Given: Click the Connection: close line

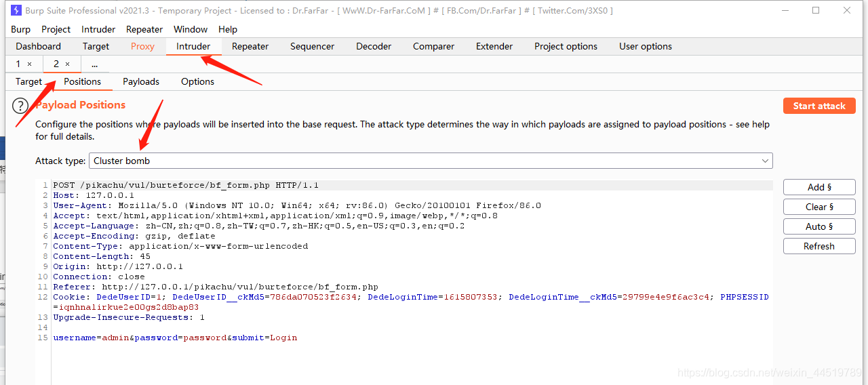Looking at the screenshot, I should pyautogui.click(x=99, y=277).
